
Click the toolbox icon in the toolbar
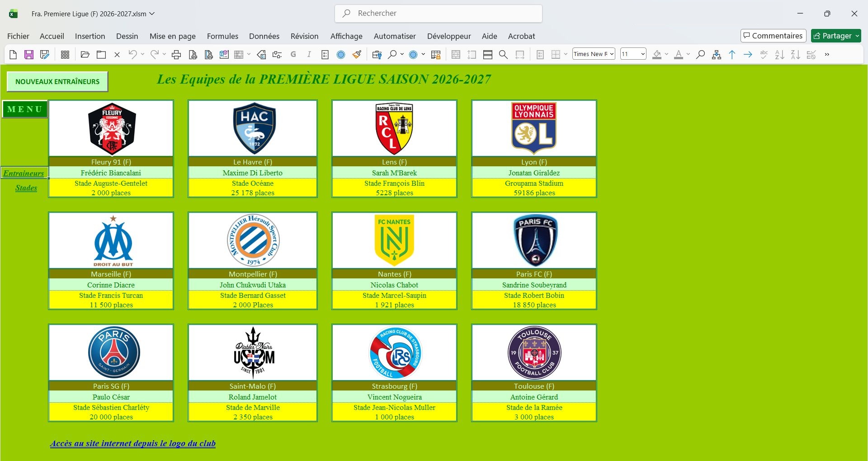click(377, 55)
